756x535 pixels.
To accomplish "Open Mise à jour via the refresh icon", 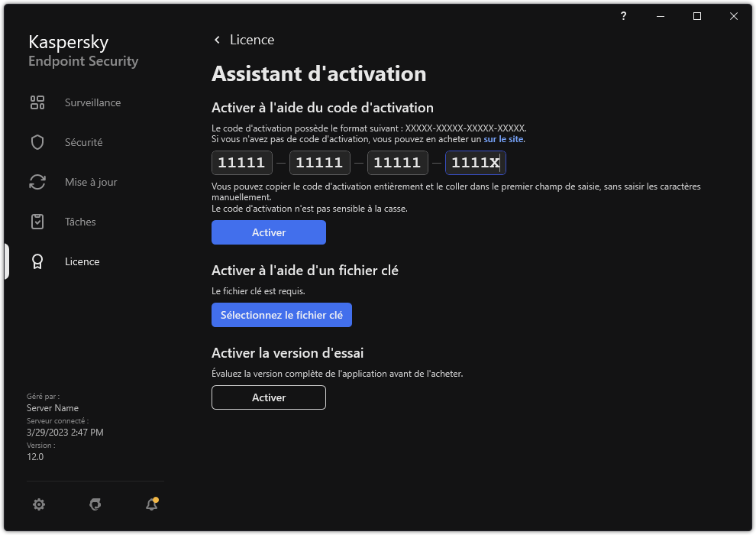I will tap(37, 181).
